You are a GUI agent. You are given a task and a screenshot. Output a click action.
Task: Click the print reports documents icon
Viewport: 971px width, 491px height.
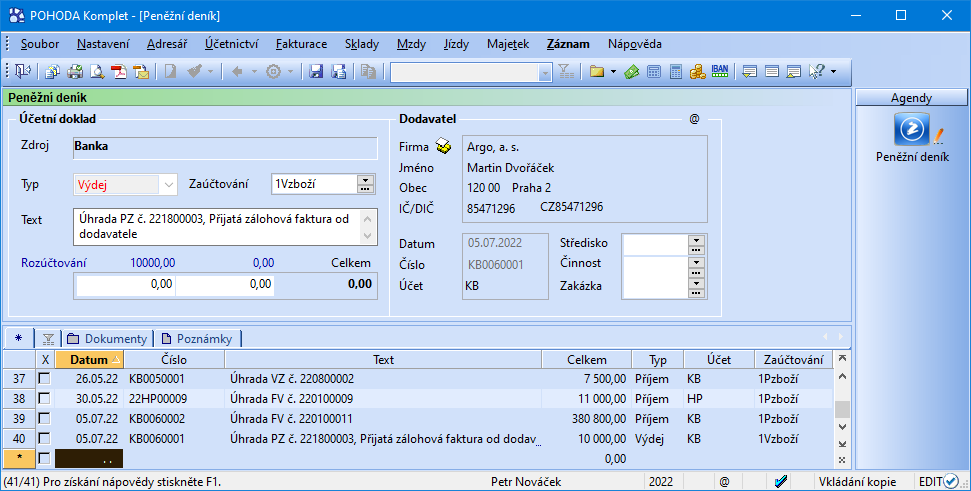(x=53, y=72)
